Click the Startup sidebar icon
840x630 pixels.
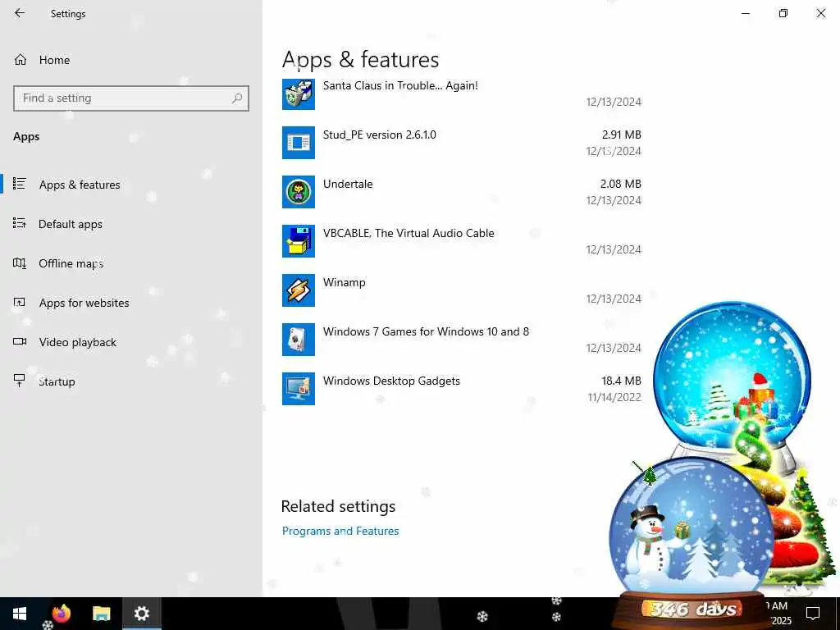(20, 381)
